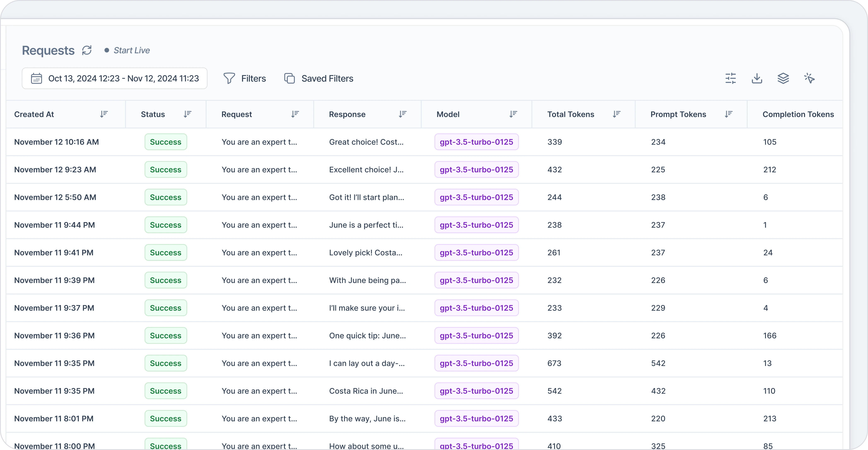This screenshot has width=868, height=450.
Task: Click response 'Got it! I'll start plan...'
Action: tap(366, 197)
